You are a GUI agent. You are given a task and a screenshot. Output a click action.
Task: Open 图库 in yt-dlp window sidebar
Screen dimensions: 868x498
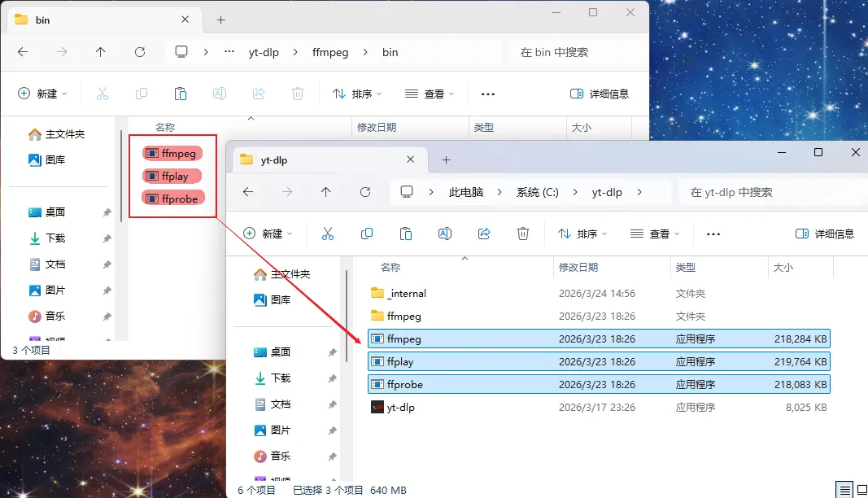click(x=272, y=299)
